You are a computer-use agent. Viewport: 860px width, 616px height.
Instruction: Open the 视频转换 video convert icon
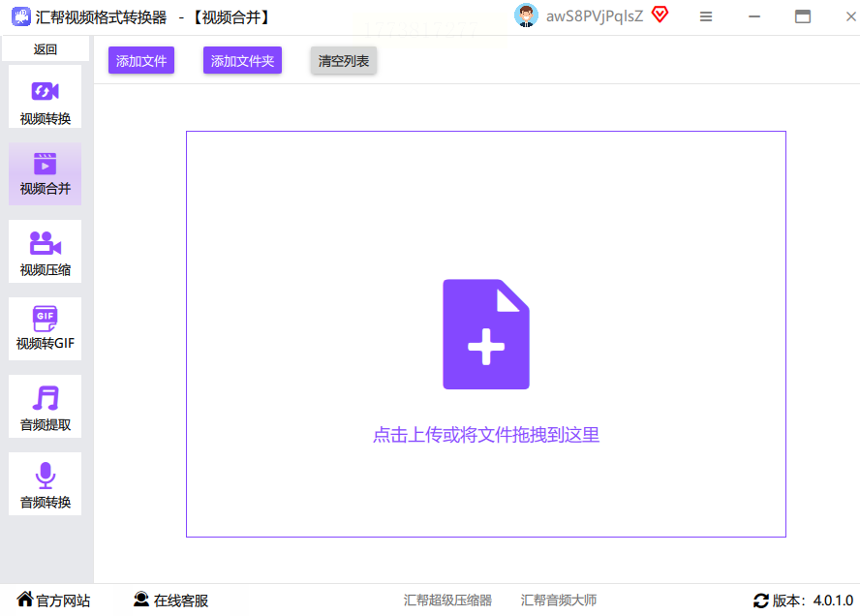point(45,91)
